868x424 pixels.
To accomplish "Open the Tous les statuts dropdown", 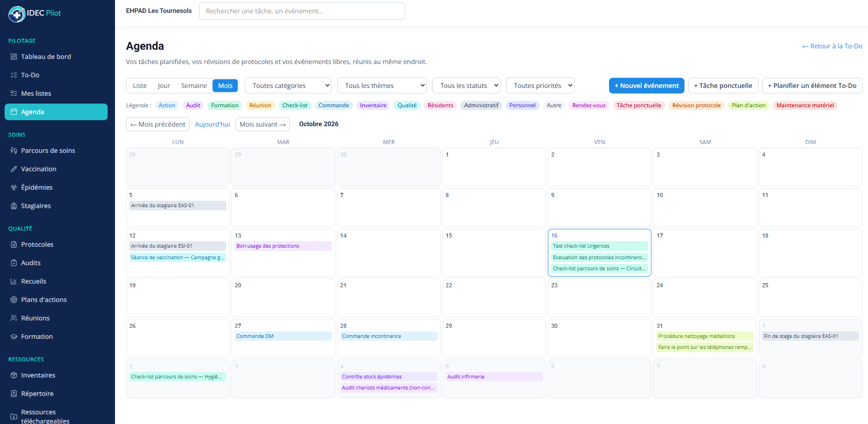I will pos(466,86).
